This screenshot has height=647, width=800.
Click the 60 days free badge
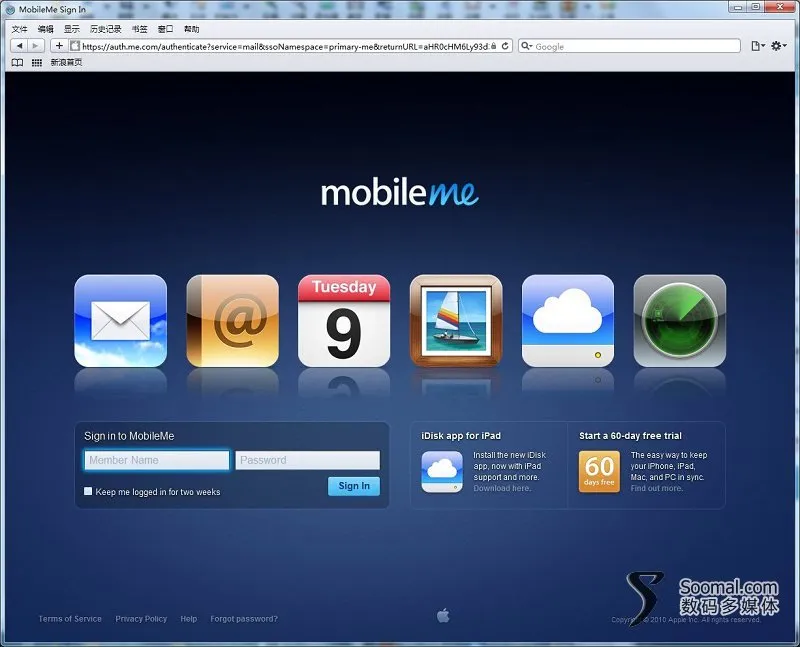click(599, 471)
